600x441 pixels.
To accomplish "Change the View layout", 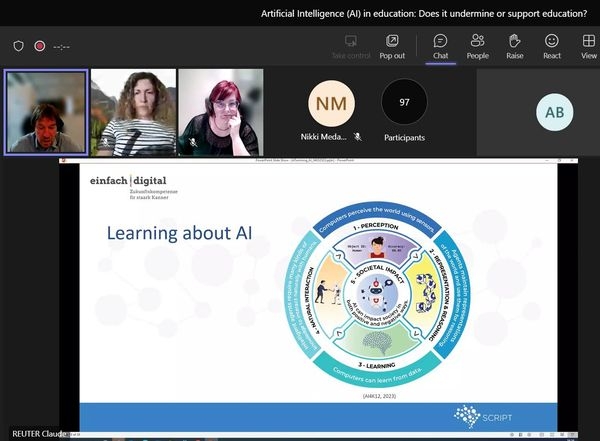I will coord(589,47).
